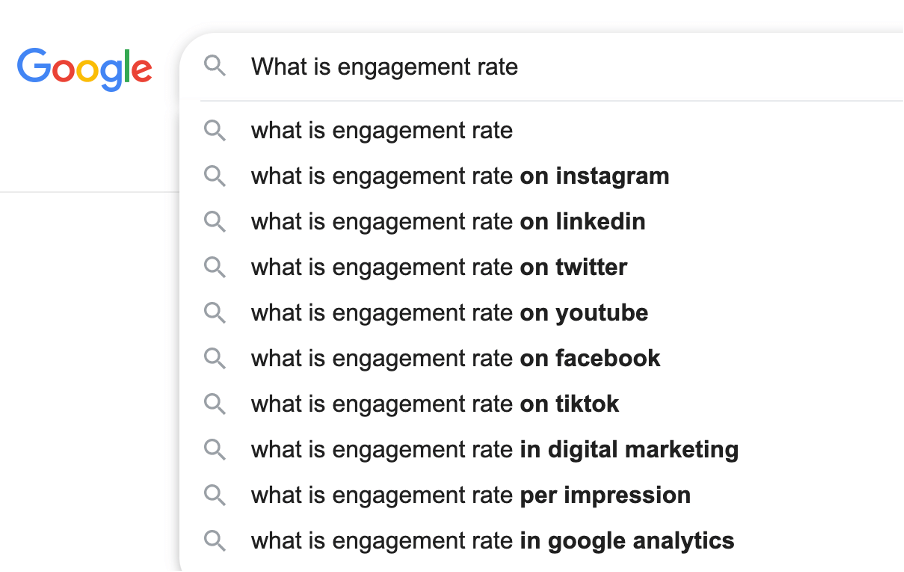The height and width of the screenshot is (572, 904).
Task: Choose the "in digital marketing" suggestion
Action: click(495, 449)
